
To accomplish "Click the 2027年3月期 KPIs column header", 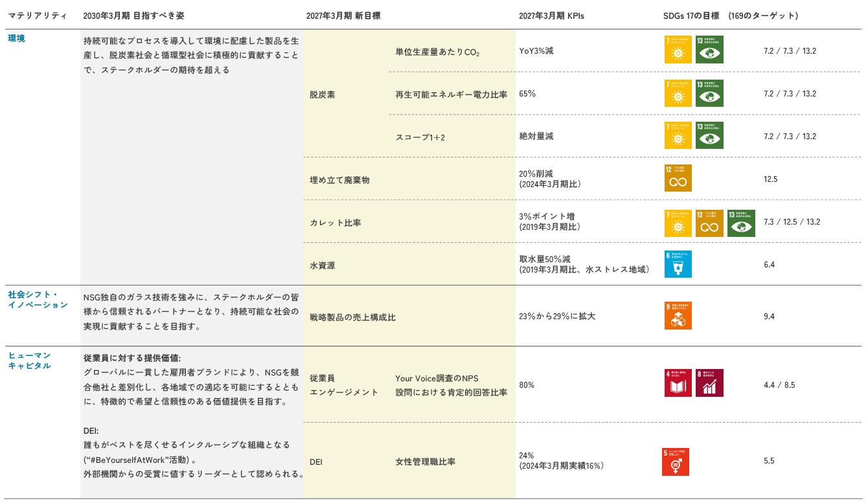I will (551, 16).
